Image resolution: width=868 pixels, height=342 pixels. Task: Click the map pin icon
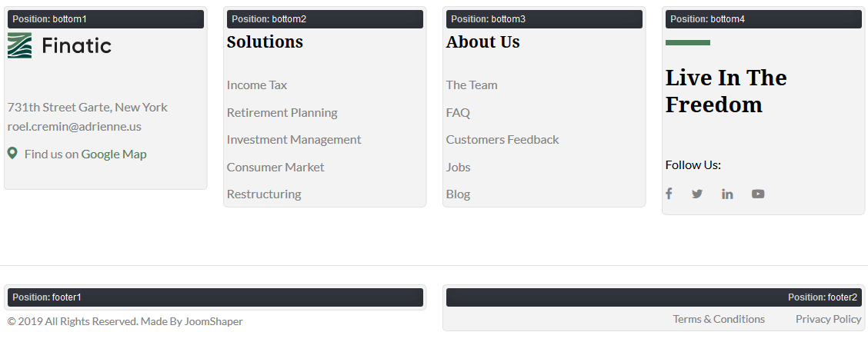coord(12,154)
